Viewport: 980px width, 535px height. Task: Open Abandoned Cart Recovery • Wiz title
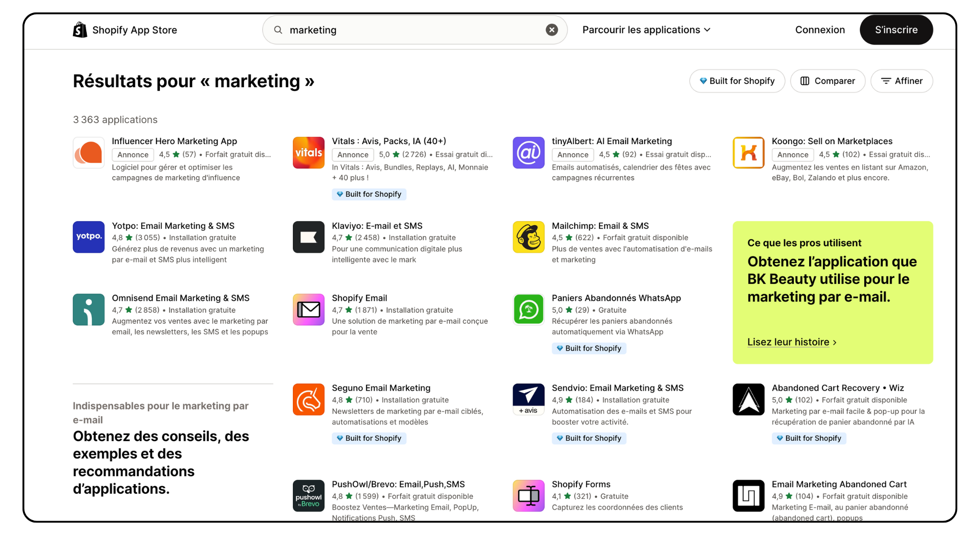(x=837, y=388)
